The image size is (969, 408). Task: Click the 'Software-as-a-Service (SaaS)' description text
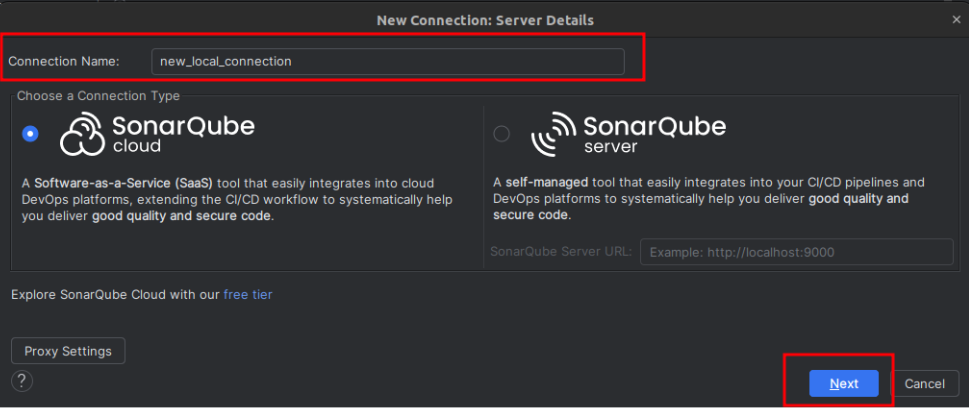coord(124,184)
